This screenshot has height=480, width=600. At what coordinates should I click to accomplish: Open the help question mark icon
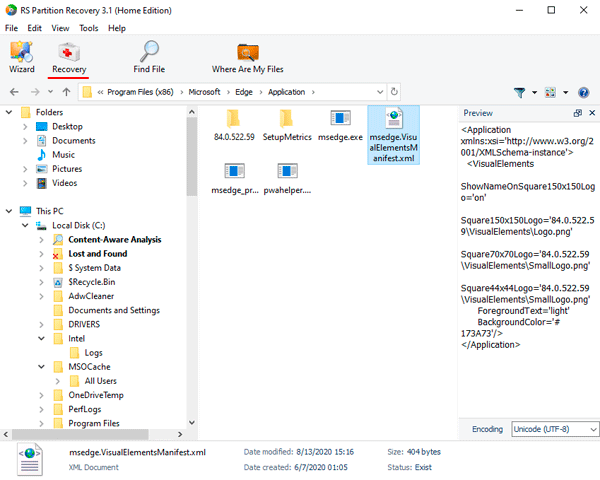tap(584, 92)
